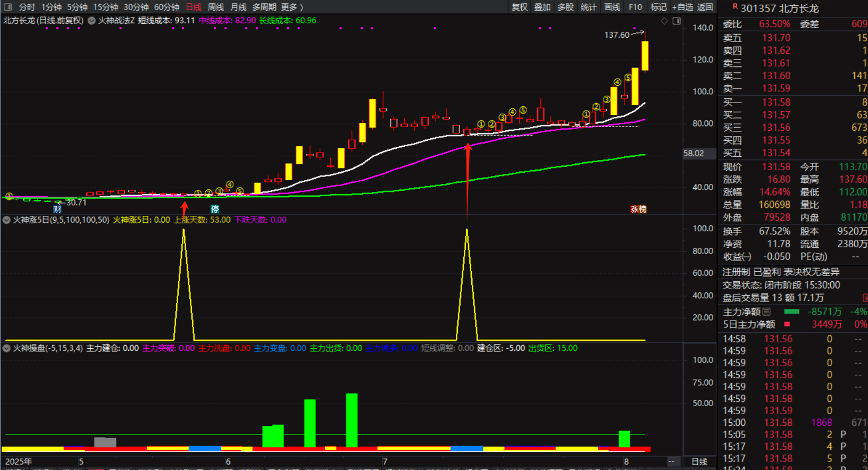Select the 60分钟 period
Screen dimensions: 868x470
coord(166,7)
